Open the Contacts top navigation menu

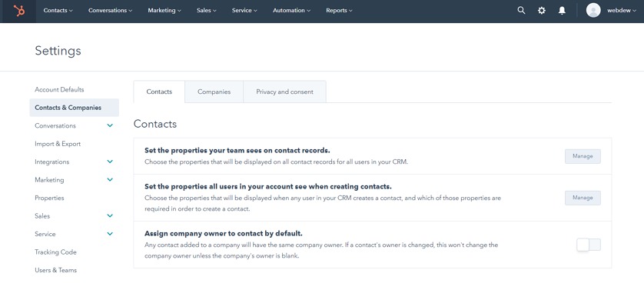(x=58, y=11)
